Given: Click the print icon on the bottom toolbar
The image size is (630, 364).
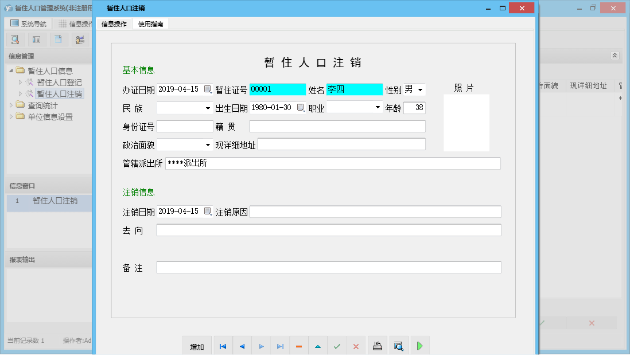Looking at the screenshot, I should (377, 346).
